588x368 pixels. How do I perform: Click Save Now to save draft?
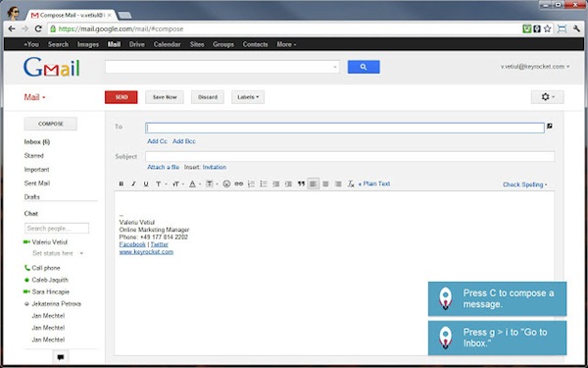pos(165,97)
